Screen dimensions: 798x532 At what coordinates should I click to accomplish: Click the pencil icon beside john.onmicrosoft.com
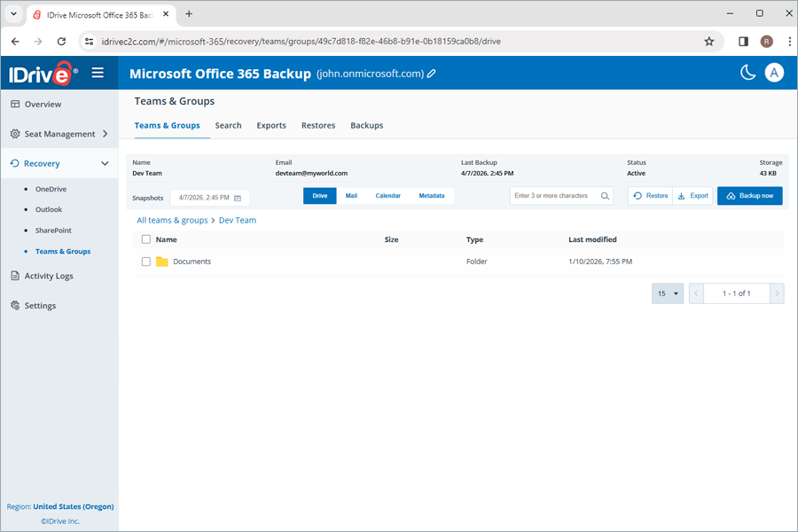(x=432, y=74)
